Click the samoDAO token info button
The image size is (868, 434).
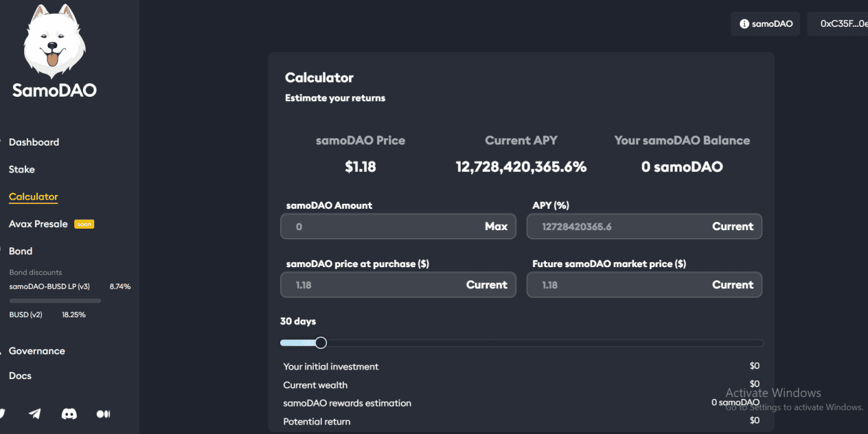pyautogui.click(x=765, y=24)
